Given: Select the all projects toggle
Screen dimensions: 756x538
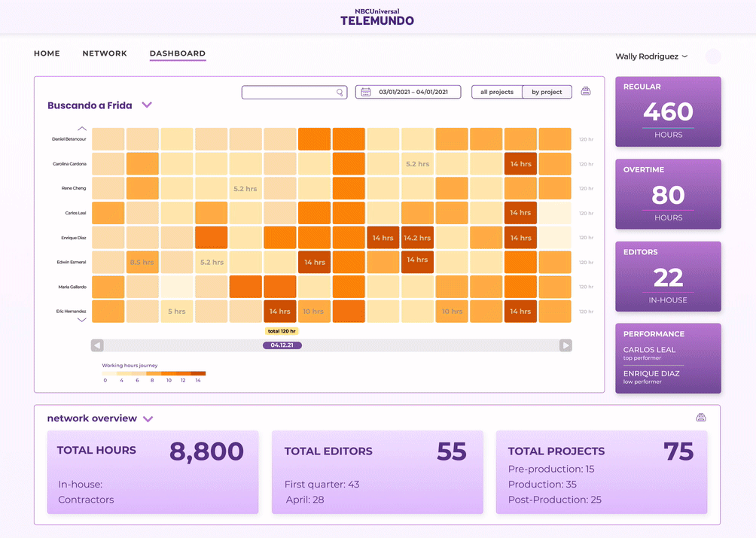Looking at the screenshot, I should pos(497,92).
